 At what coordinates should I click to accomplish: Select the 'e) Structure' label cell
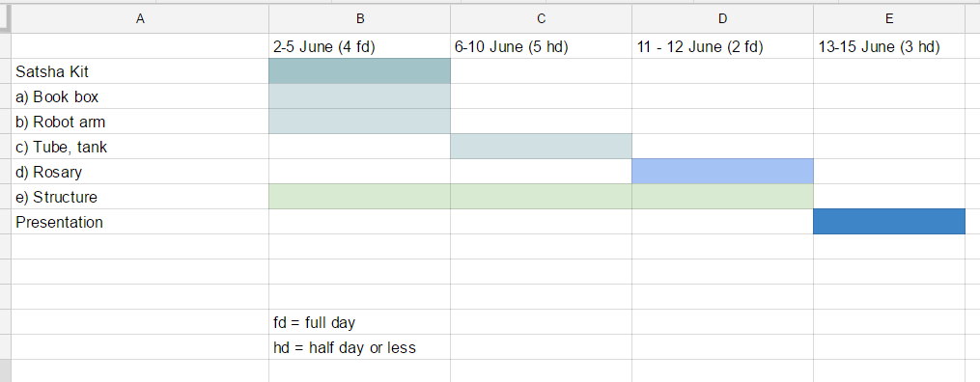coord(140,197)
